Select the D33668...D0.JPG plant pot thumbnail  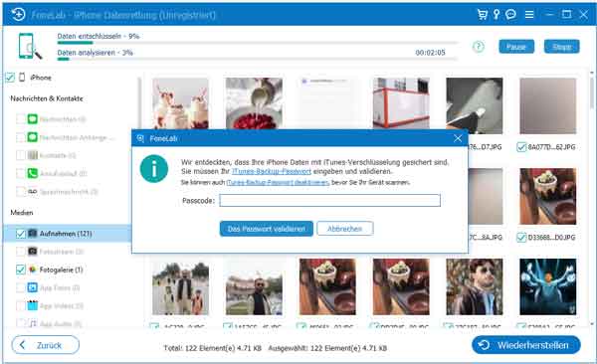click(548, 197)
